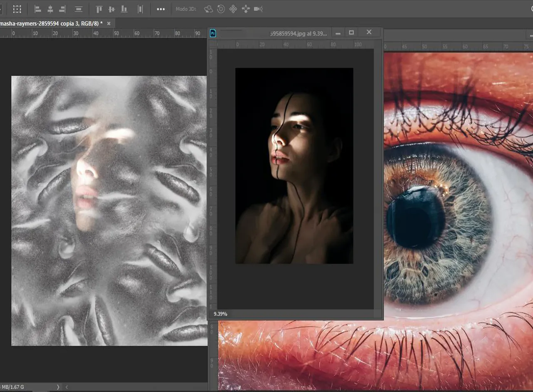Select the 3D pan camera icon
This screenshot has height=392, width=533.
click(233, 9)
